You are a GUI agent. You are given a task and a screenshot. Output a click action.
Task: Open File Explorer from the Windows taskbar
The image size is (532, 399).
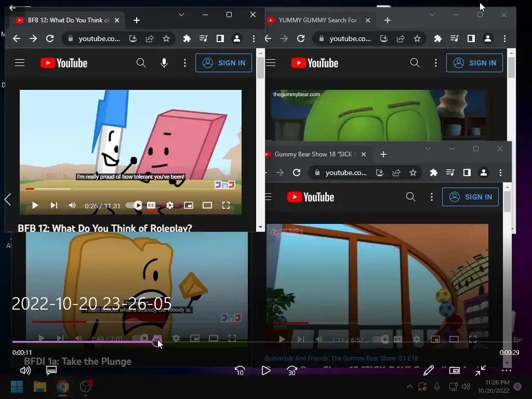[x=39, y=387]
